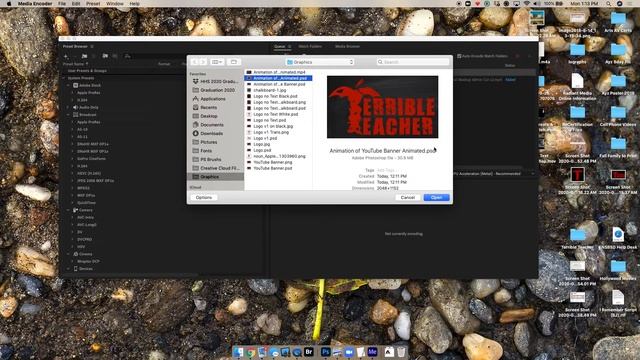The height and width of the screenshot is (360, 640).
Task: Select Recents in the dialog sidebar
Action: 209,107
